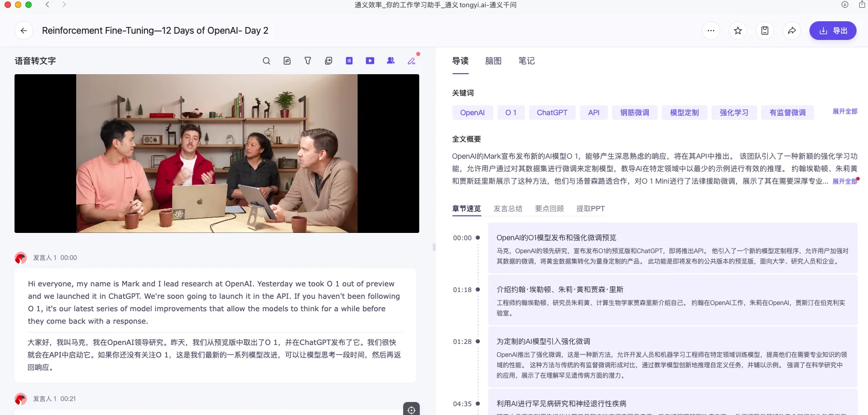Click the full-text summary paragraph
This screenshot has width=868, height=415.
[654, 169]
